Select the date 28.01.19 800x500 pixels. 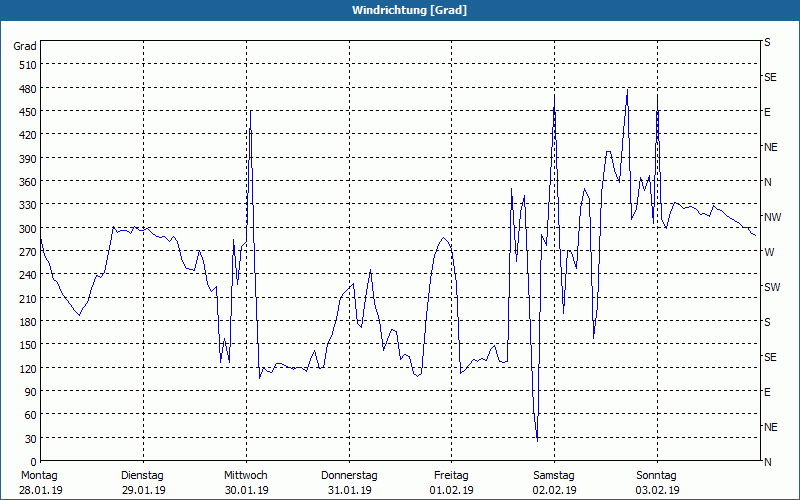pyautogui.click(x=41, y=490)
